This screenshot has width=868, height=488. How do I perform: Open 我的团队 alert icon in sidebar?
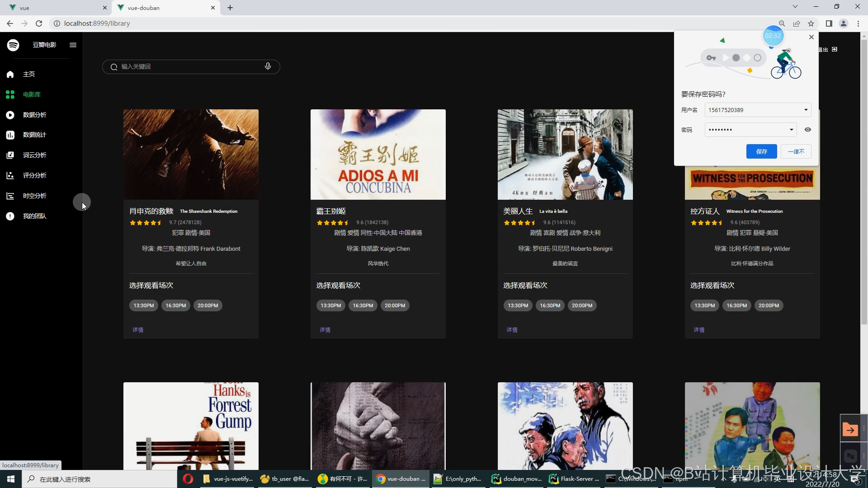(x=10, y=216)
